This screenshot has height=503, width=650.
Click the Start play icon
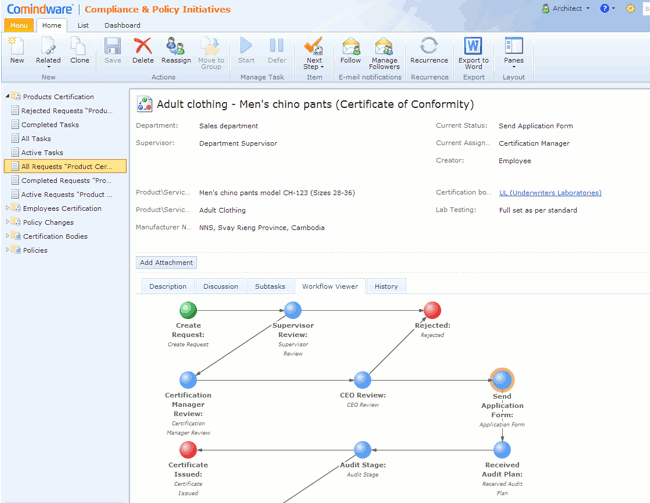[x=246, y=46]
